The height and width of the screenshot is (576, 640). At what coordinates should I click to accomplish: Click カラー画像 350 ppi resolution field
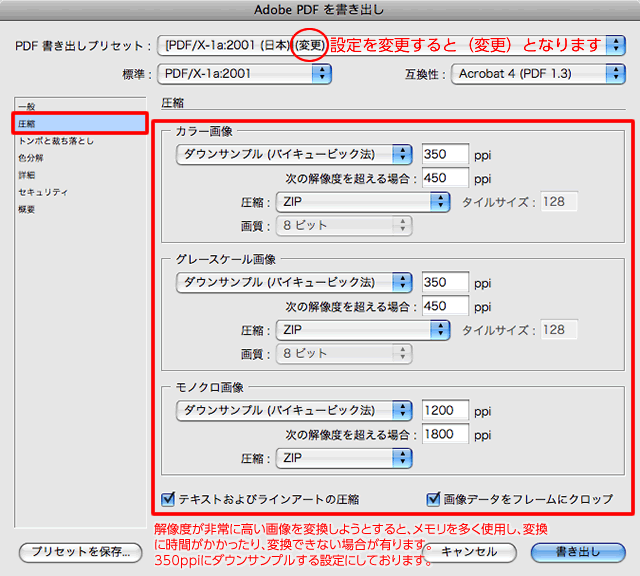(x=445, y=154)
